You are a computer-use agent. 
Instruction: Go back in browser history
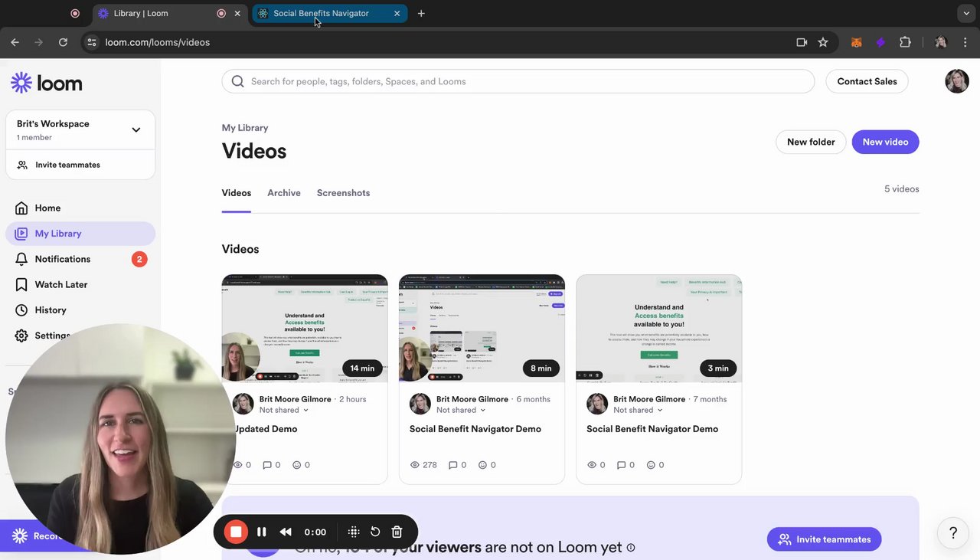tap(15, 42)
